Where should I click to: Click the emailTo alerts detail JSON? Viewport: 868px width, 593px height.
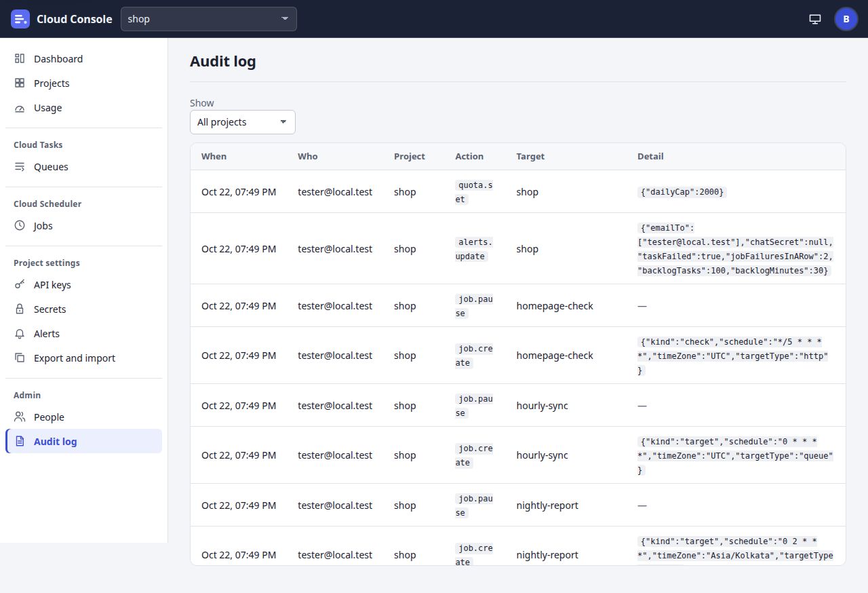pyautogui.click(x=736, y=249)
